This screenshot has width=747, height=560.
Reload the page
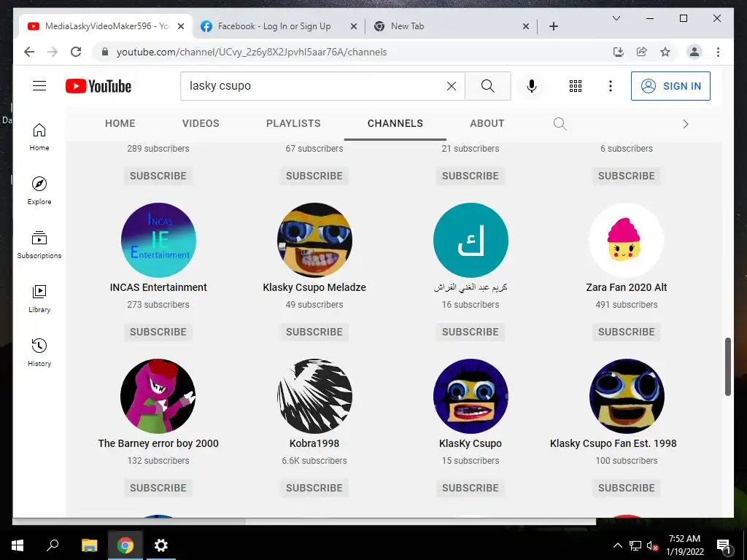click(76, 52)
